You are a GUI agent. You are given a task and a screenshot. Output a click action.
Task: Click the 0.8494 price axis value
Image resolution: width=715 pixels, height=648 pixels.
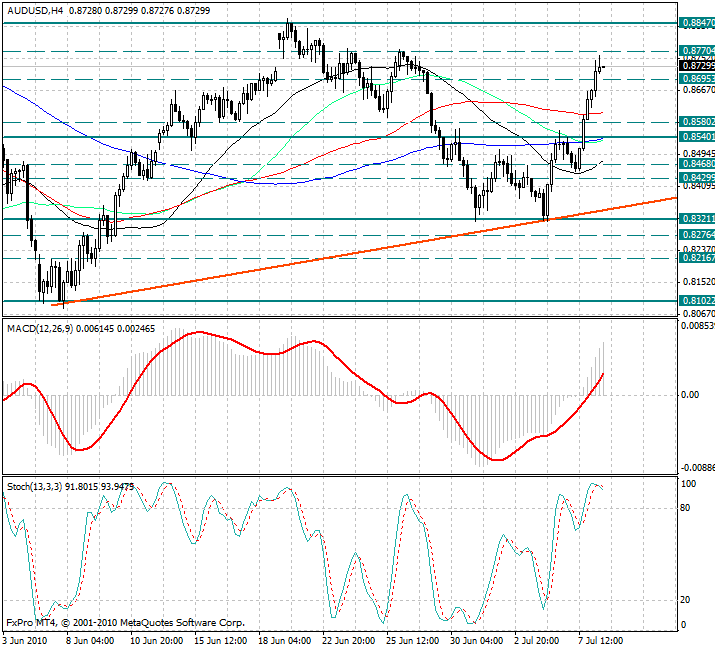[699, 153]
